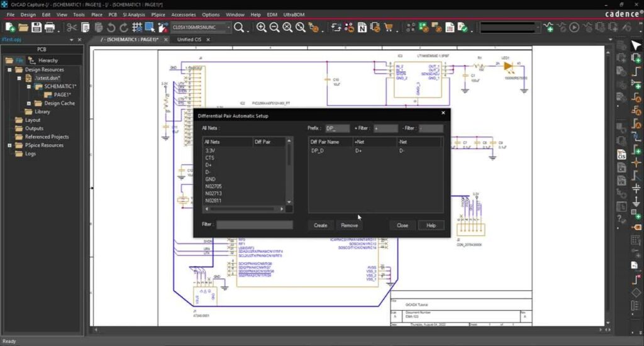This screenshot has height=346, width=644.
Task: Open the tab list dropdown arrow
Action: pyautogui.click(x=610, y=40)
